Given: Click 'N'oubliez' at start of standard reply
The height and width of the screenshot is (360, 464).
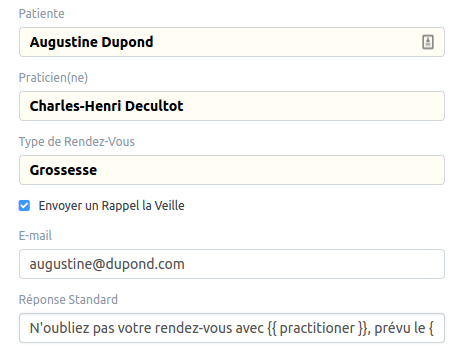Looking at the screenshot, I should (60, 328).
